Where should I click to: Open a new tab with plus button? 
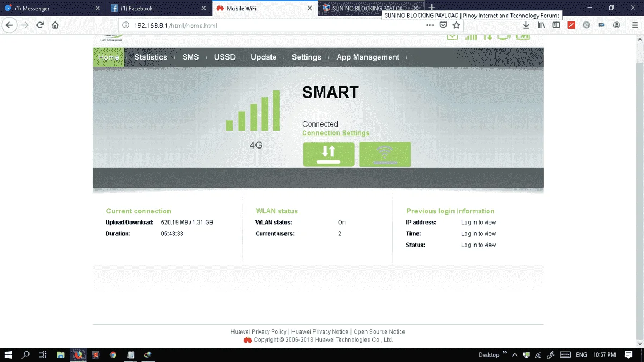[431, 8]
